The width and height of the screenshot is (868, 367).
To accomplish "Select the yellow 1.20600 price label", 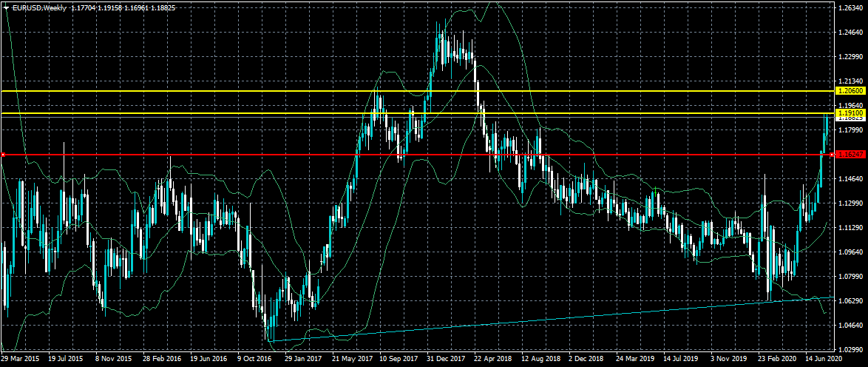I will tap(850, 91).
